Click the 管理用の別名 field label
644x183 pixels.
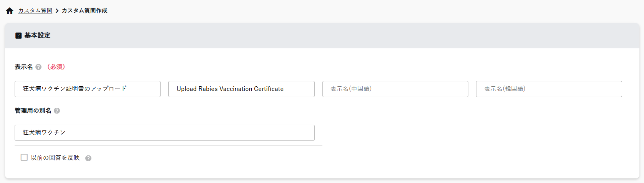tap(33, 111)
